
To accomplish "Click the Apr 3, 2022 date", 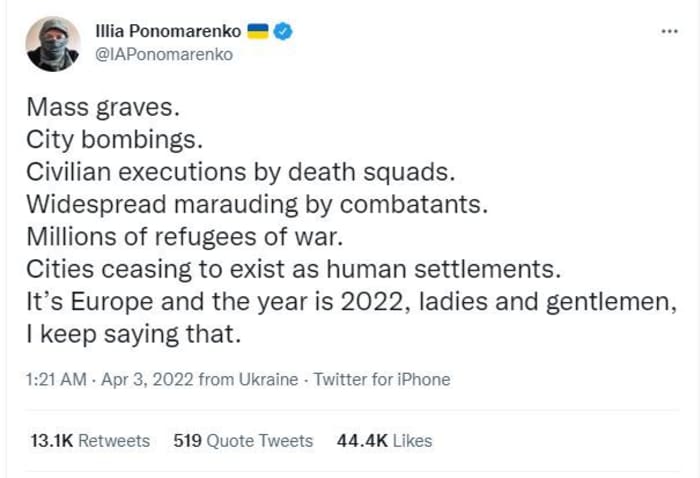I will [147, 379].
